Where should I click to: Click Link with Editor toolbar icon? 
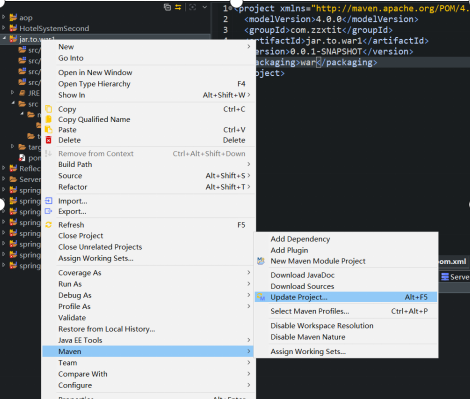click(178, 7)
